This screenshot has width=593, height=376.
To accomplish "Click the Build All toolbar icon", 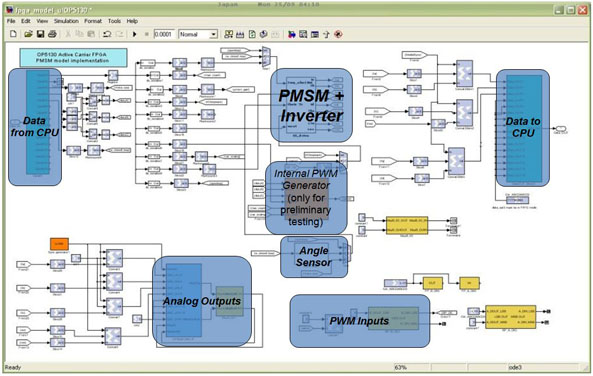I will [240, 34].
